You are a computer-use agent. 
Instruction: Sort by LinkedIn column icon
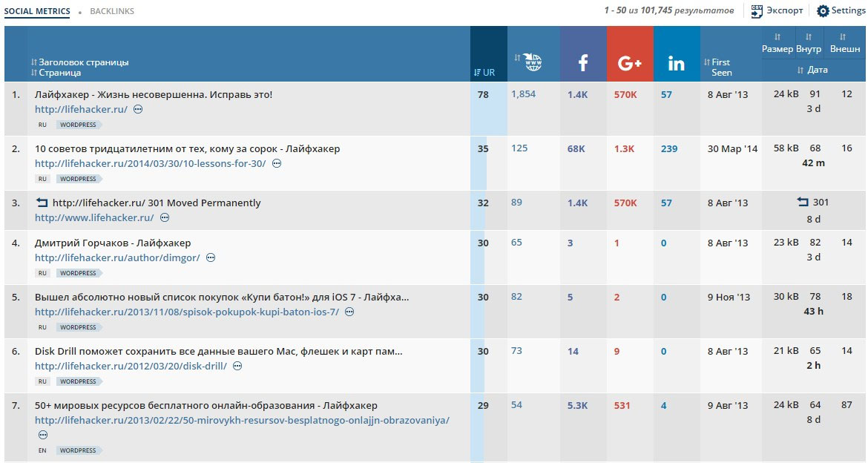[677, 63]
